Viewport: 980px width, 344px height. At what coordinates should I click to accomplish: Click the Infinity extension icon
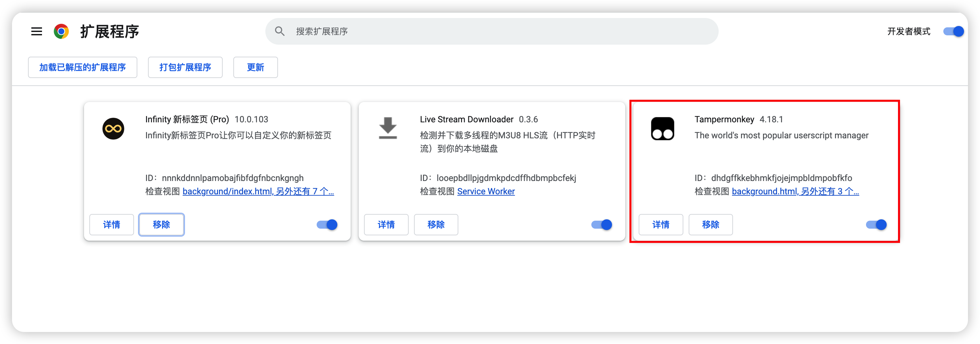coord(113,129)
